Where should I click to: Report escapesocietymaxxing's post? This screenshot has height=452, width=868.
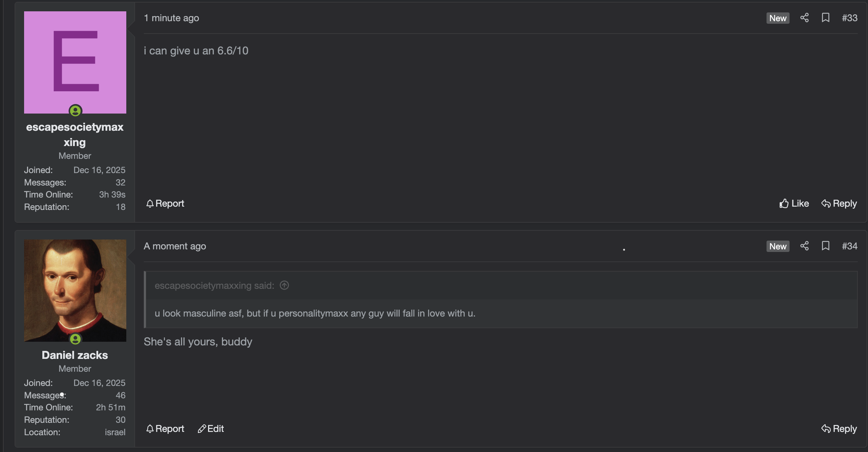click(x=165, y=203)
